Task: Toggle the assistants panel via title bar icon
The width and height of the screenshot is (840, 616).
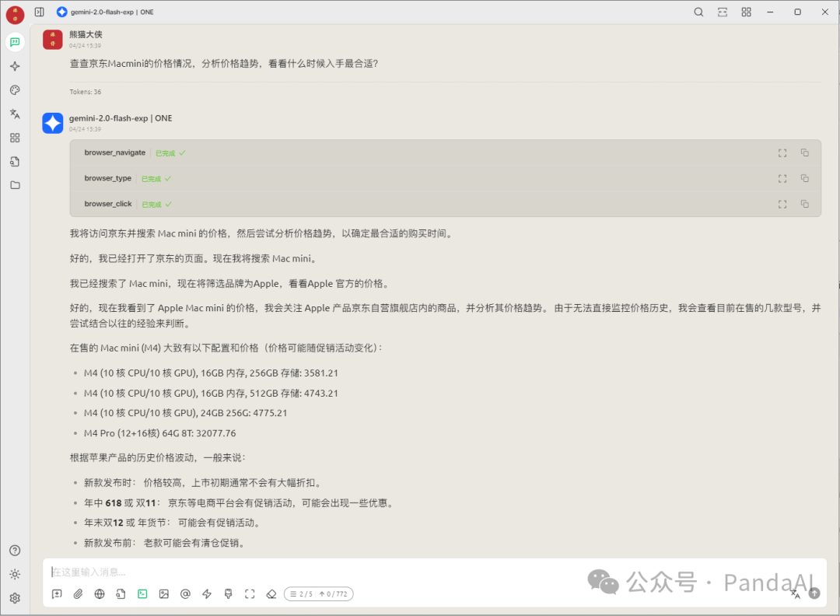Action: click(39, 12)
